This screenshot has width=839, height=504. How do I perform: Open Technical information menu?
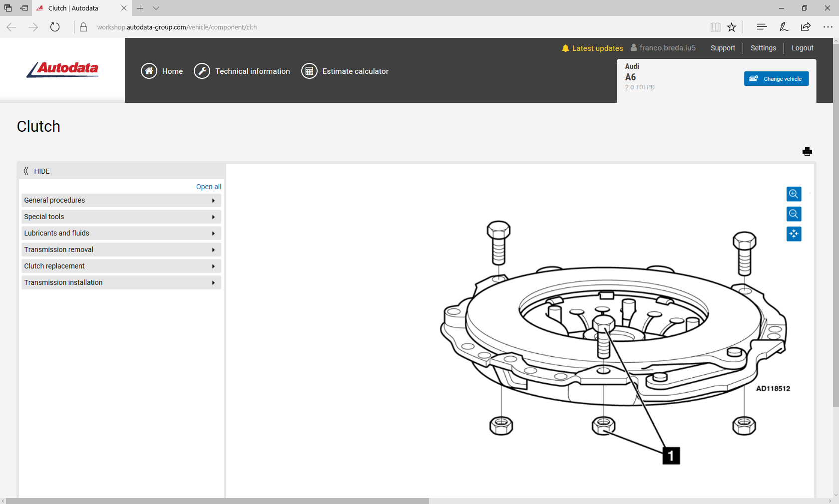[252, 71]
